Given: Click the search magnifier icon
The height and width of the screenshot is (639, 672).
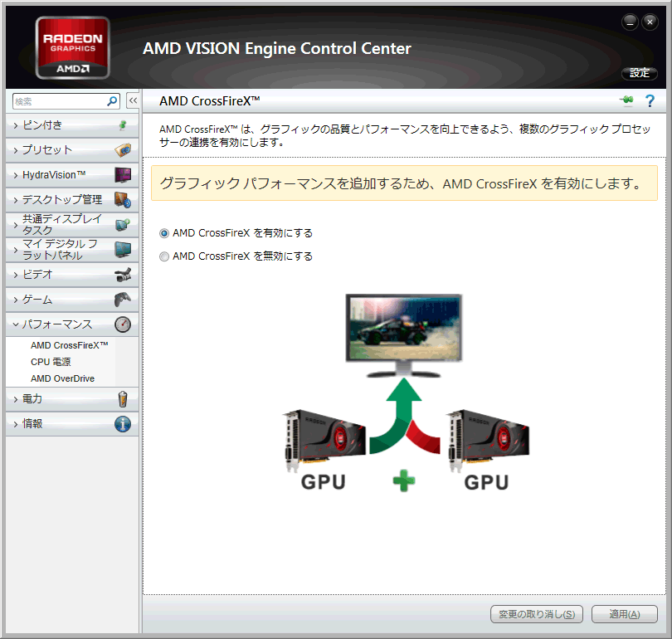Looking at the screenshot, I should [x=112, y=101].
